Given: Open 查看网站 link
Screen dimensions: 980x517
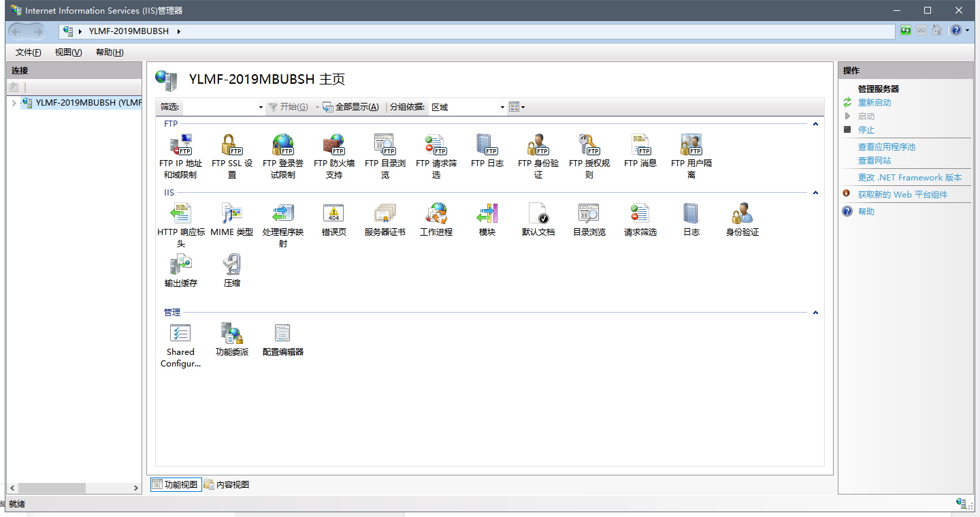Looking at the screenshot, I should [x=874, y=160].
